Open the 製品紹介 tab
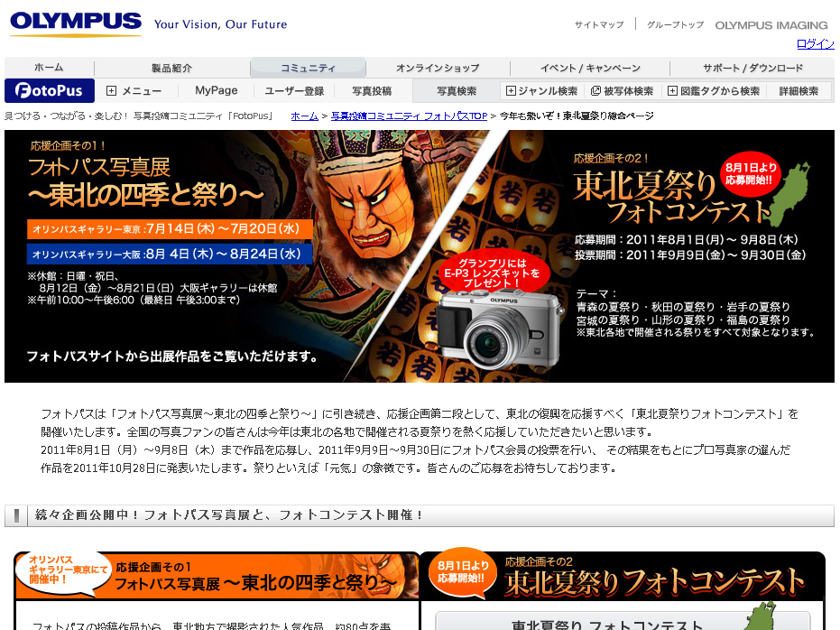Screen dimensions: 840x630 point(171,68)
